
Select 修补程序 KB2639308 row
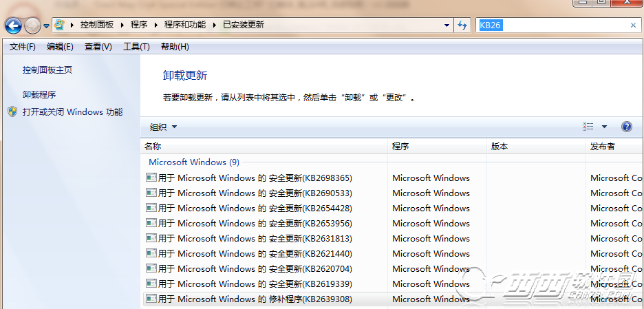(x=394, y=299)
